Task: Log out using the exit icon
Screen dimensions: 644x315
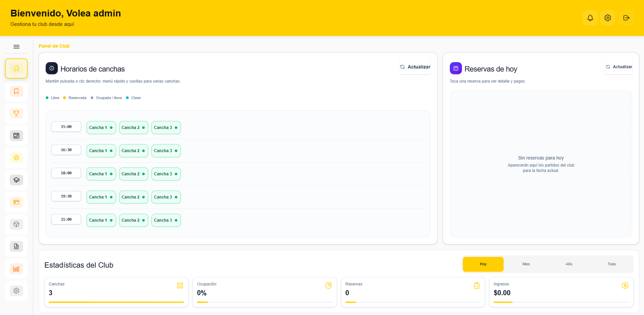Action: pos(626,18)
